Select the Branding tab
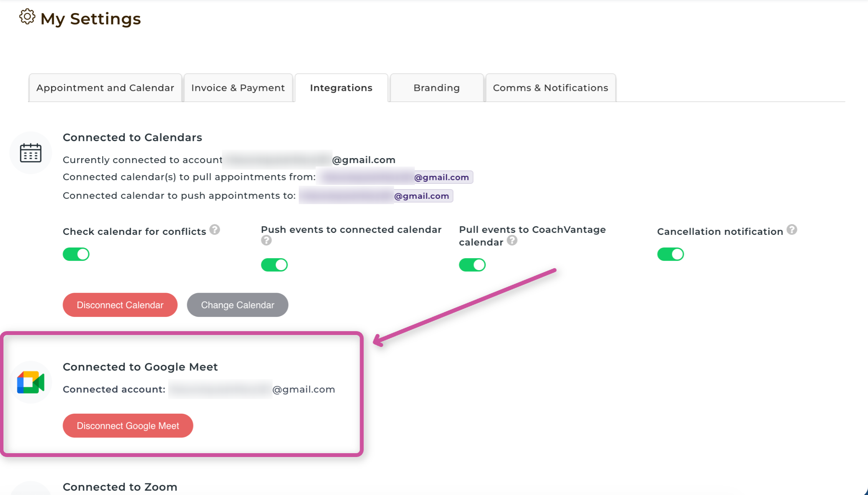Screen dimensions: 868x495 tap(436, 88)
